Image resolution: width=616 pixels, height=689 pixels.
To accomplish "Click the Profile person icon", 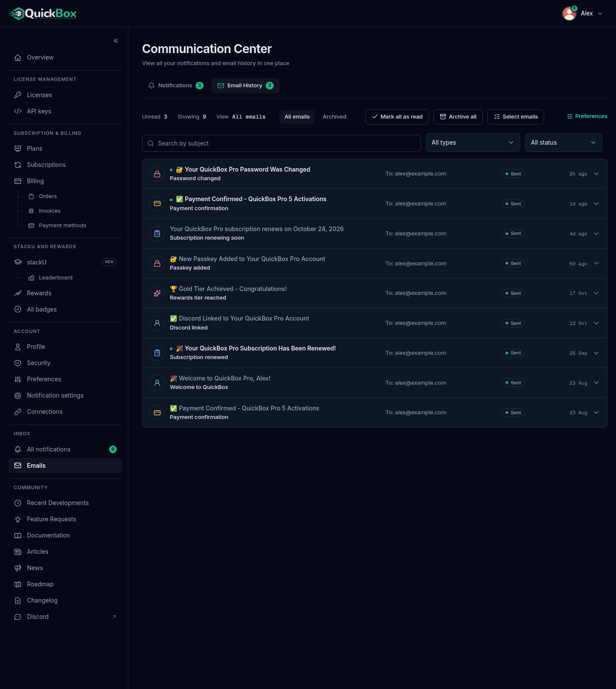I will click(18, 347).
